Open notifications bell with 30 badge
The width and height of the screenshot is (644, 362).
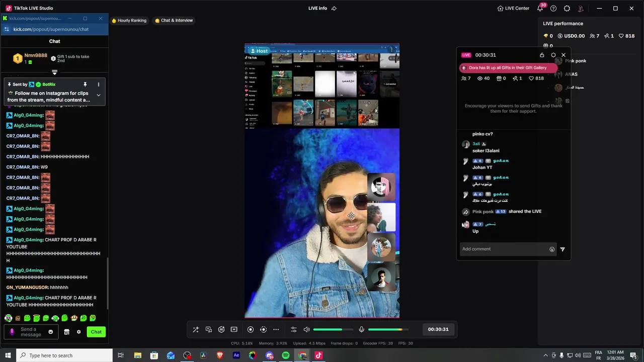click(x=541, y=8)
